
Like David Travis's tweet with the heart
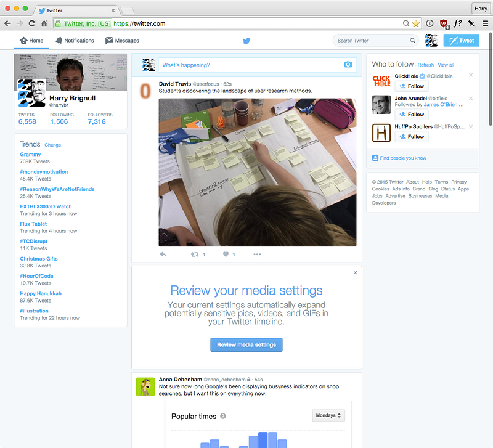[x=226, y=254]
